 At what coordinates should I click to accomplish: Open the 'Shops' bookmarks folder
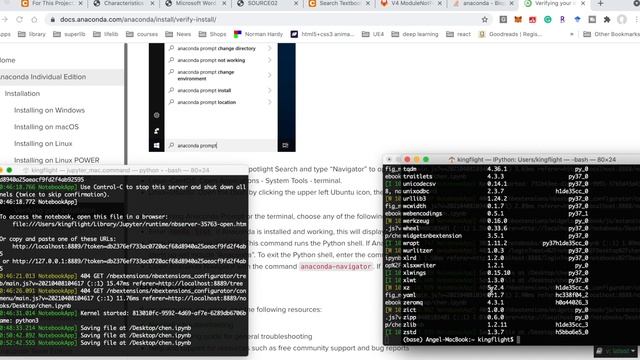(x=212, y=34)
